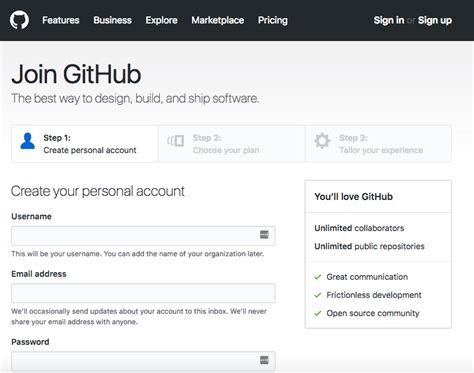Select Step 3 Tailor your experience tab
This screenshot has width=474, height=373.
click(x=378, y=144)
